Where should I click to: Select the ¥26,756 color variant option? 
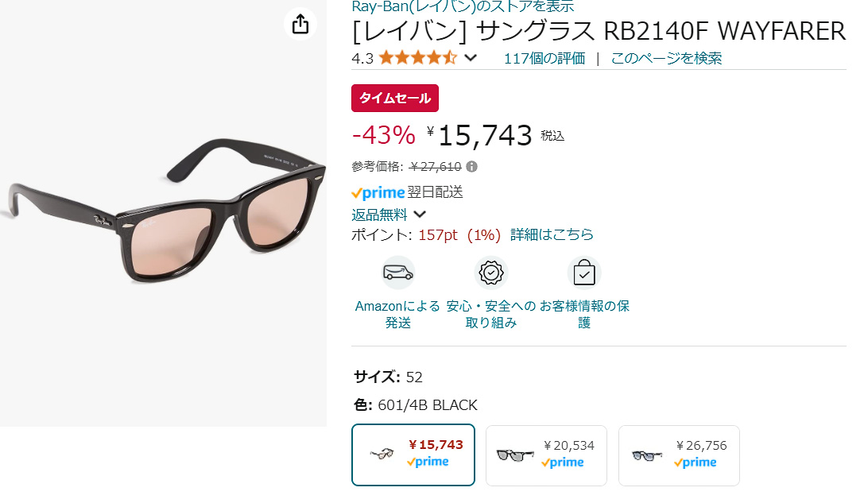point(679,455)
